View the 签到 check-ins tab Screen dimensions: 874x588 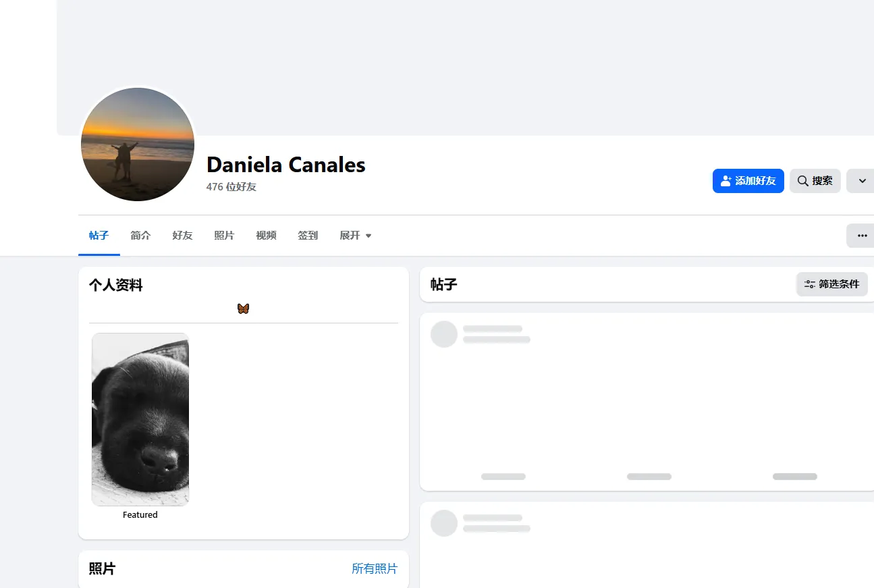click(x=308, y=236)
